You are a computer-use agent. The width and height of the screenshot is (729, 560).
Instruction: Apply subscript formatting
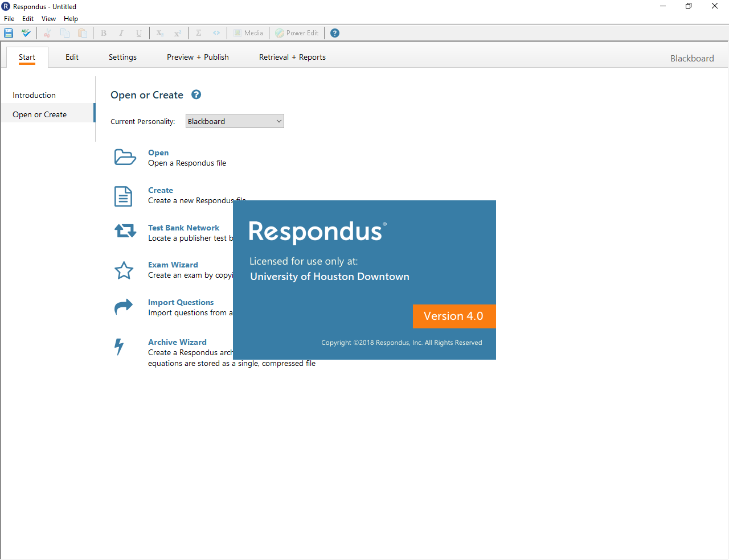(x=160, y=33)
